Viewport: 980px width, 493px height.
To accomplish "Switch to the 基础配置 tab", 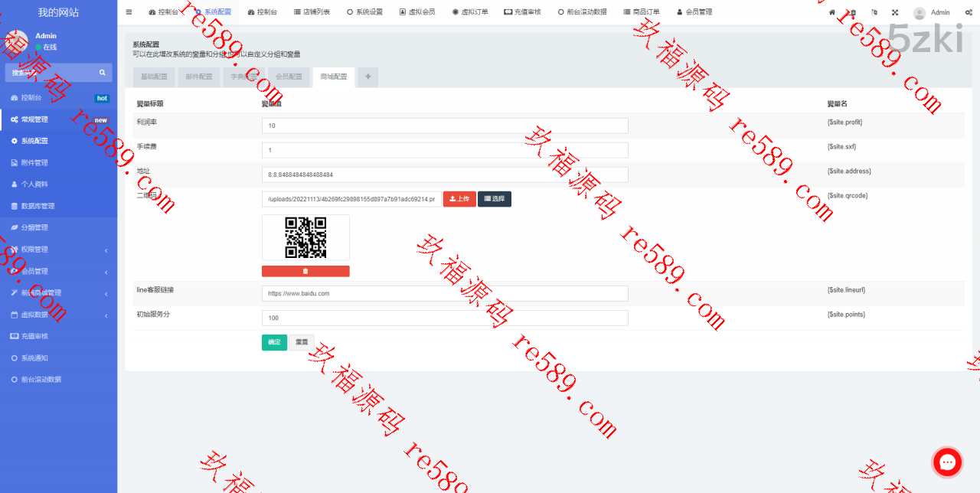I will coord(153,77).
